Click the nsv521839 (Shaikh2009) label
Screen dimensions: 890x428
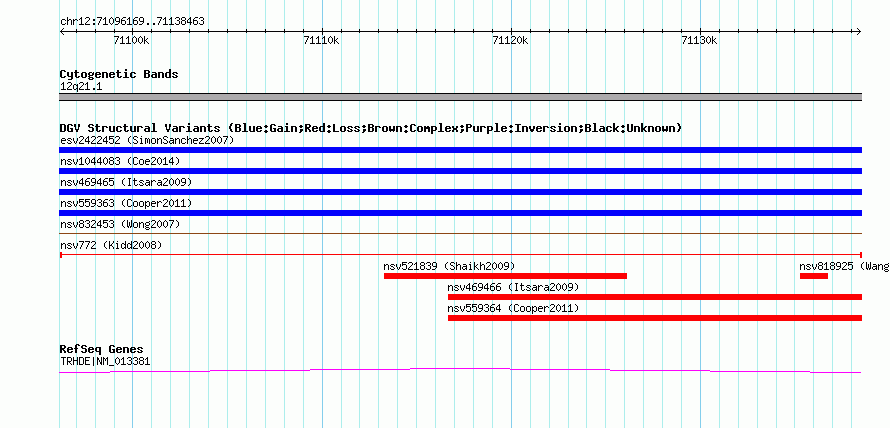point(449,266)
